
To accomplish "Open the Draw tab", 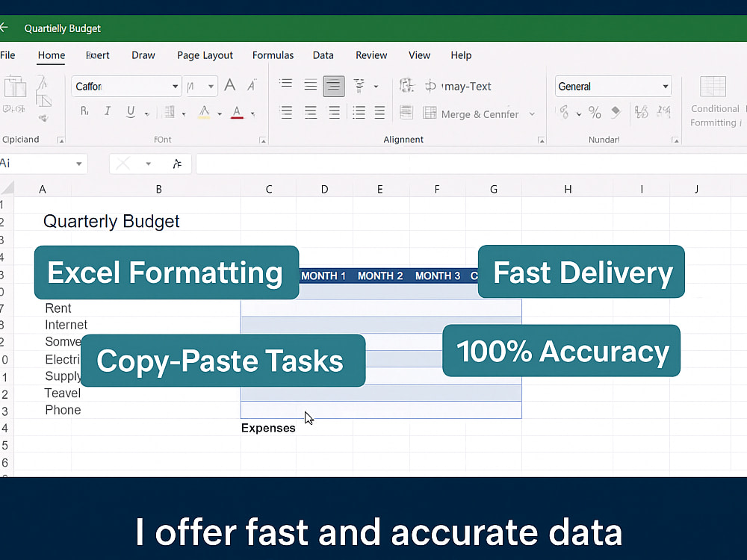I will tap(143, 55).
